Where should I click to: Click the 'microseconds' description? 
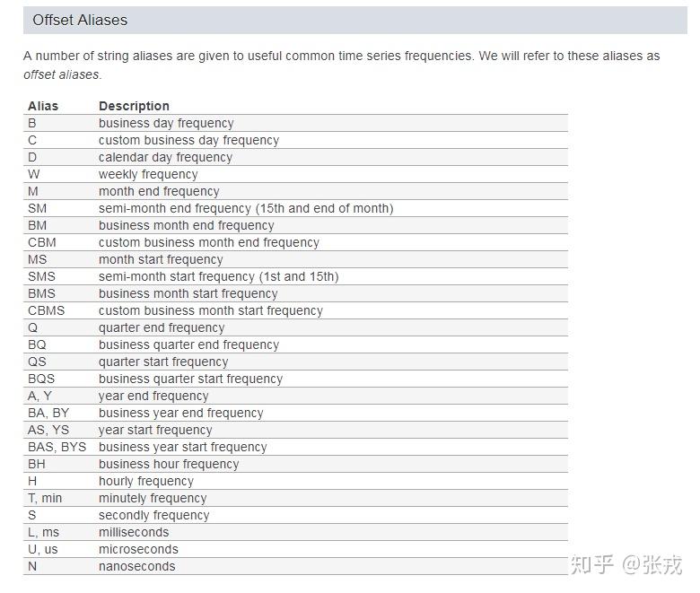(x=138, y=549)
